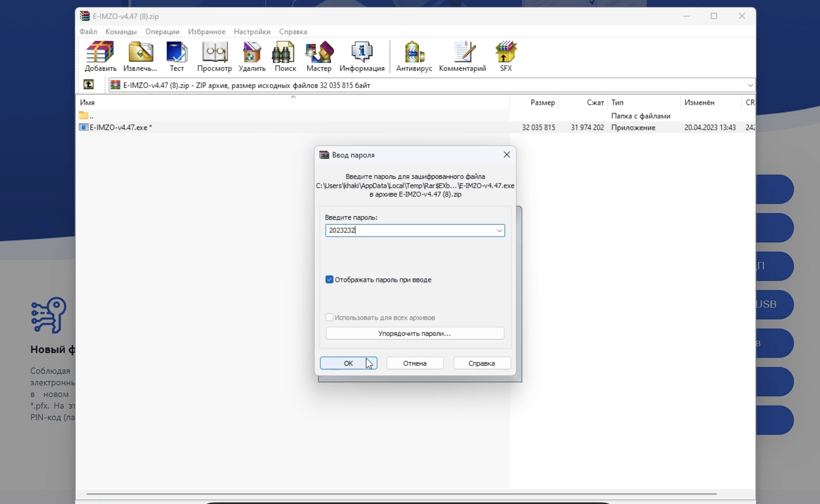Click the Извлечь (Extract) toolbar icon

point(140,56)
